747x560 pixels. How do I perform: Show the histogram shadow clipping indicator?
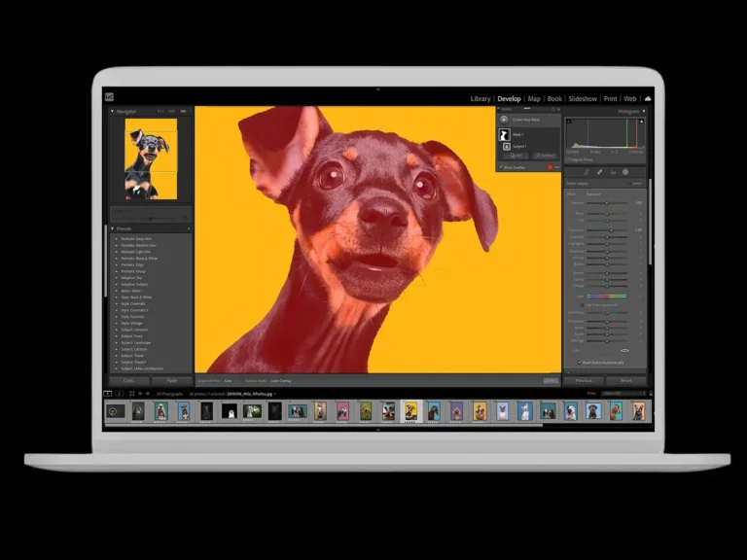point(569,122)
